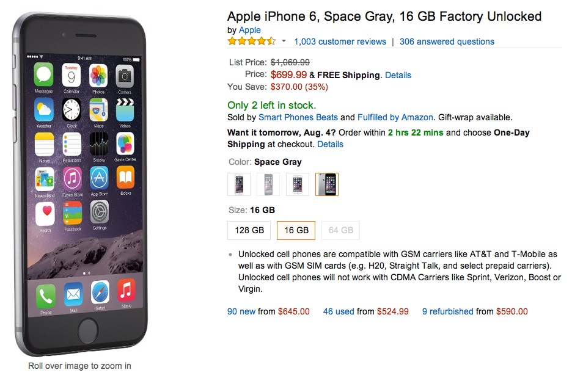The image size is (572, 392).
Task: Open Details link beside FREE Shipping
Action: click(398, 75)
